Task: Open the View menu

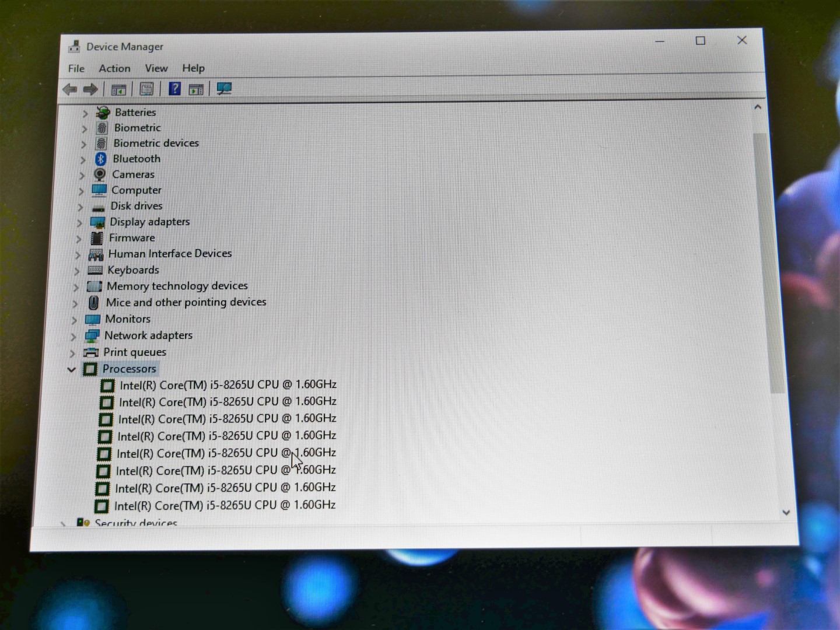Action: (x=156, y=68)
